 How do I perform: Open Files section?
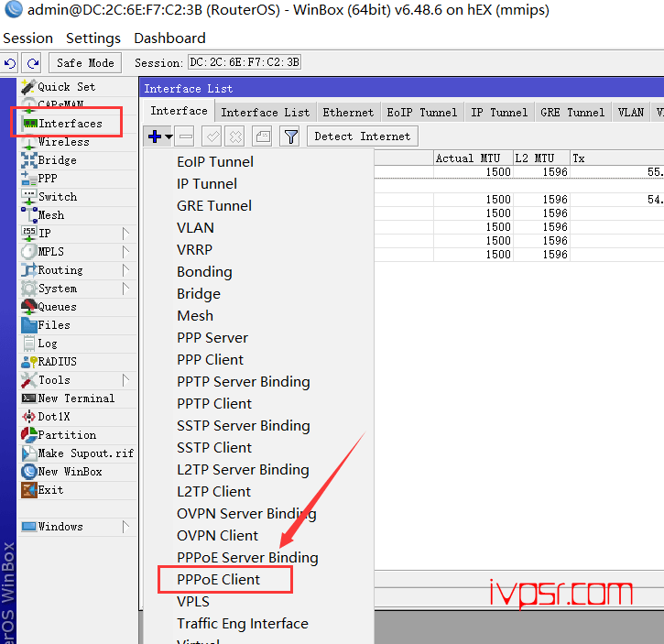(79, 325)
